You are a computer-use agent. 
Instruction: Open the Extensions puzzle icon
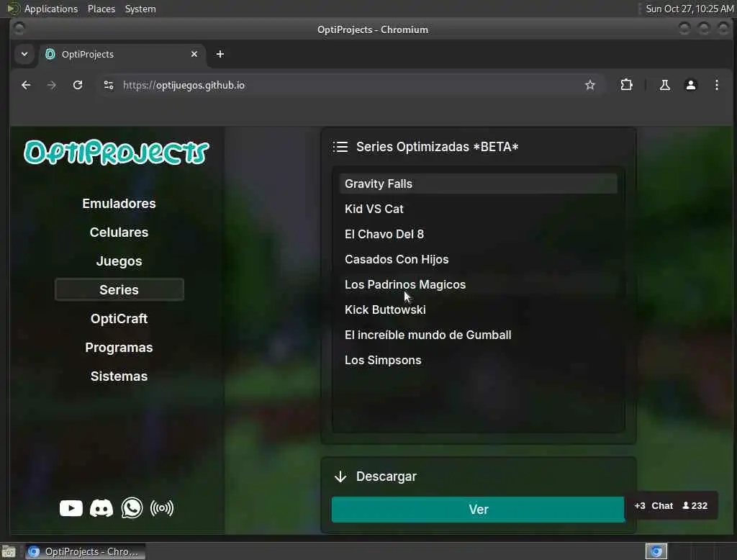[x=627, y=85]
